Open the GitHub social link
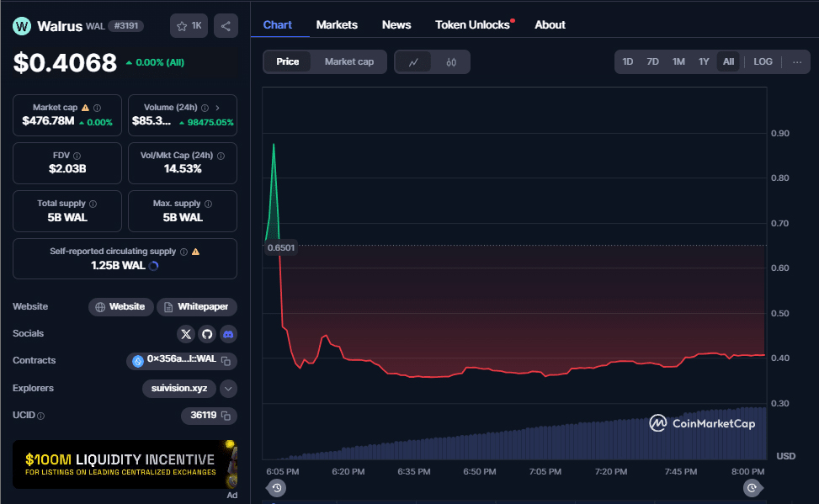Viewport: 819px width, 504px height. (207, 334)
